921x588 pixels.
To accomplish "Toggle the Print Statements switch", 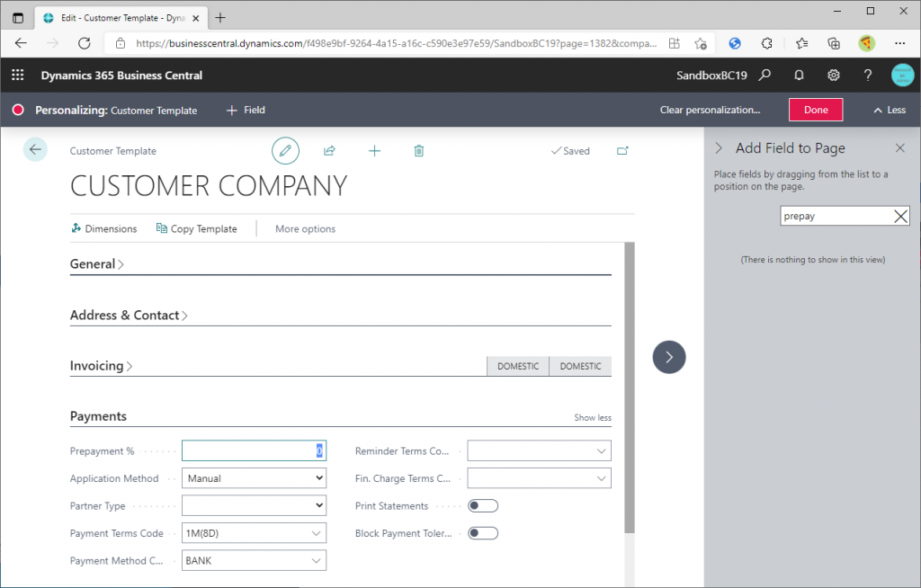I will tap(483, 506).
